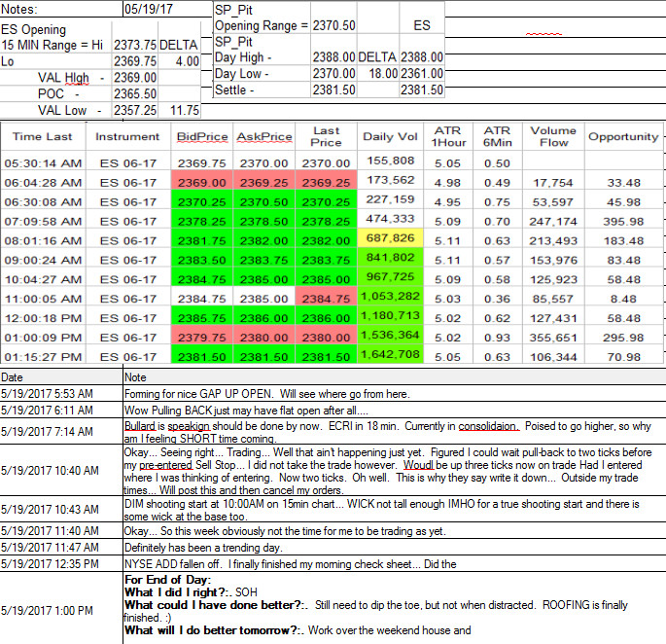The height and width of the screenshot is (644, 666).
Task: Select the End of Day note cell
Action: coord(394,608)
